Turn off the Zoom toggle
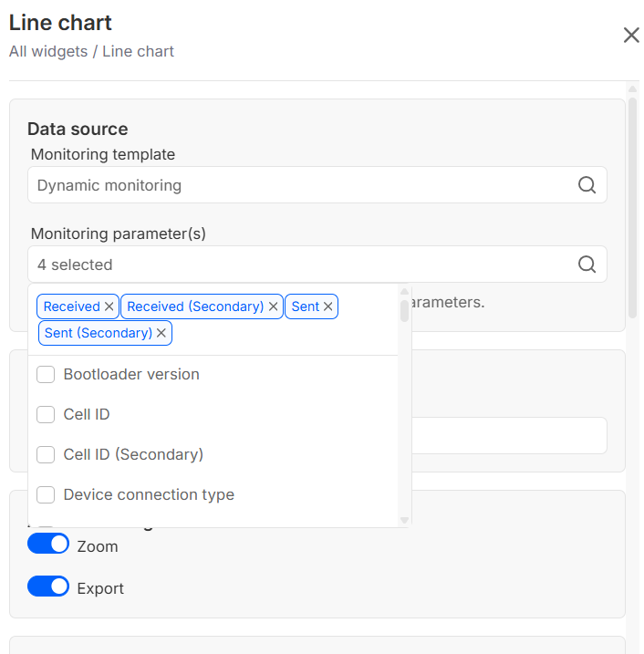This screenshot has width=644, height=654. 48,545
